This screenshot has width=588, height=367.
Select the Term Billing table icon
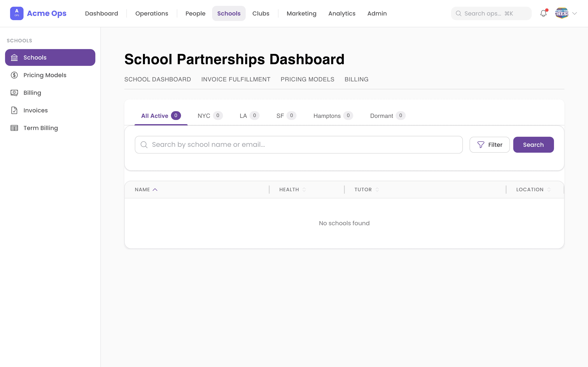click(x=14, y=128)
